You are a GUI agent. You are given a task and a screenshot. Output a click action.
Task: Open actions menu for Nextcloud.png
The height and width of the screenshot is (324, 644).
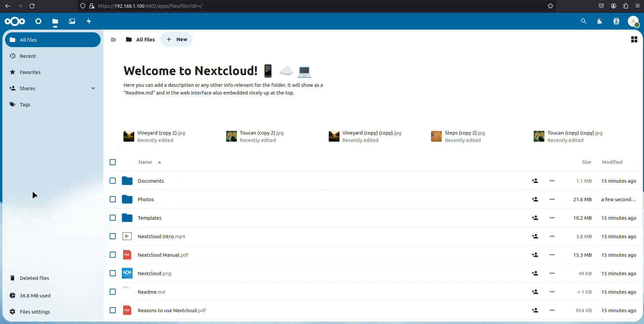click(x=552, y=273)
